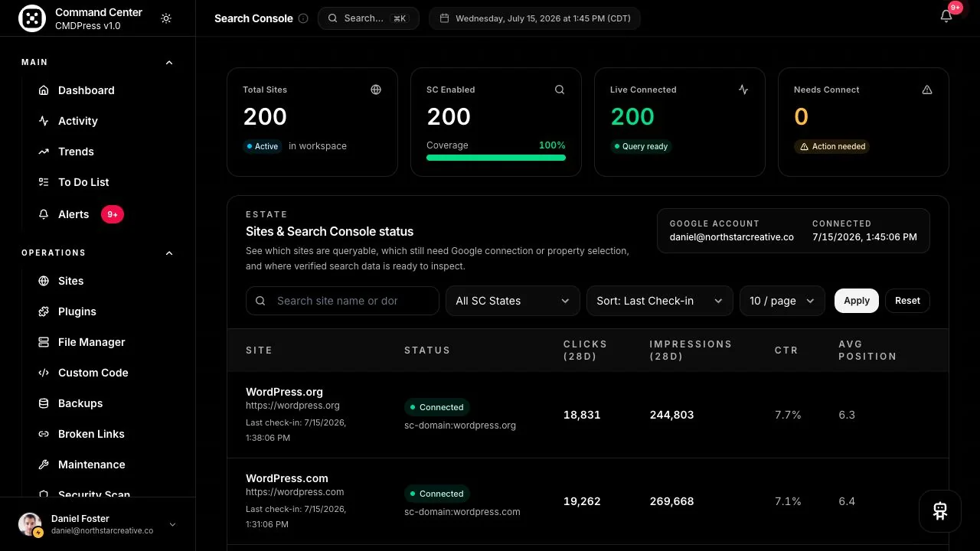Collapse the MAIN sidebar section
Viewport: 980px width, 551px height.
coord(169,62)
